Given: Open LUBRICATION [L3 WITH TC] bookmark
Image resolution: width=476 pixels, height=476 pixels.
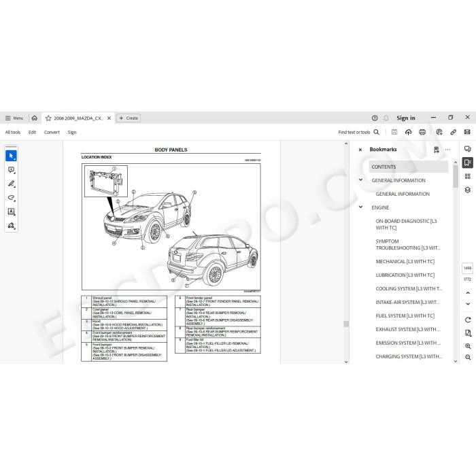Looking at the screenshot, I should click(405, 275).
